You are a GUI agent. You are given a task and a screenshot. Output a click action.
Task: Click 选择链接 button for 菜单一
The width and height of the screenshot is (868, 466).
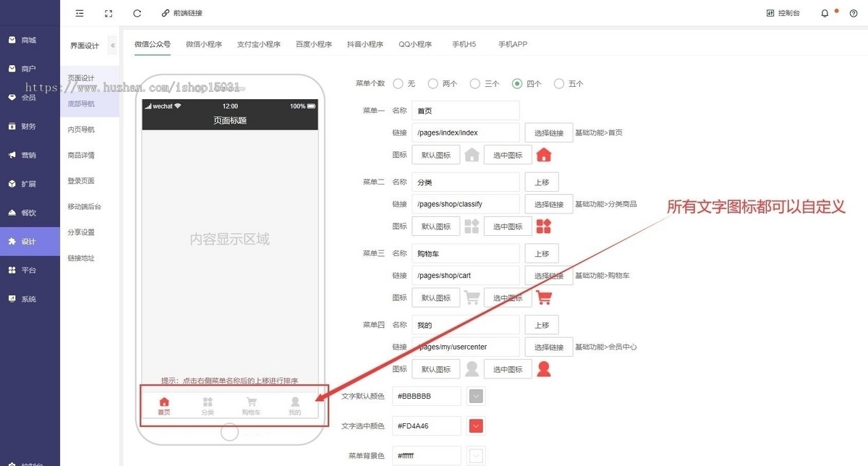(x=549, y=133)
